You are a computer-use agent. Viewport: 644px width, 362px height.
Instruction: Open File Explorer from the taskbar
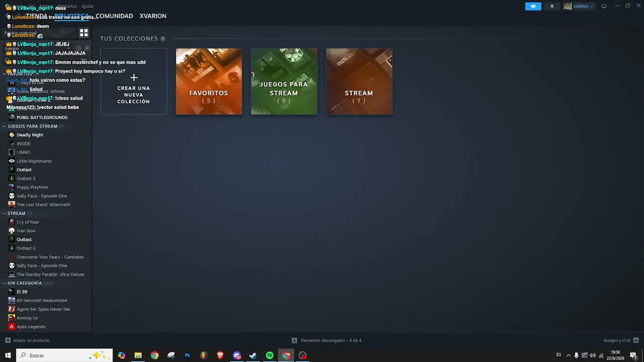[x=138, y=355]
